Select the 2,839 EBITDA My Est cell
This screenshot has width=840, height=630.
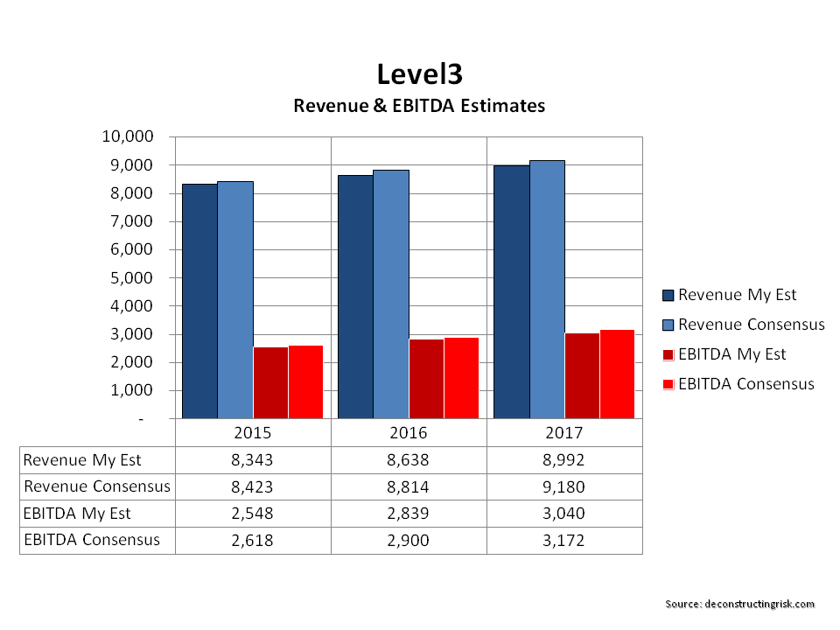tap(409, 514)
